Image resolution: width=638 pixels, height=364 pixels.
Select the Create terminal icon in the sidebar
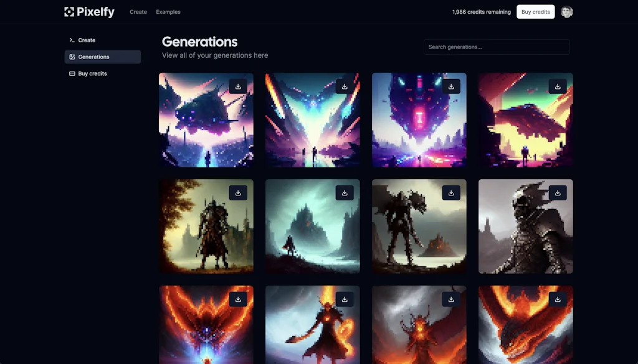point(71,40)
